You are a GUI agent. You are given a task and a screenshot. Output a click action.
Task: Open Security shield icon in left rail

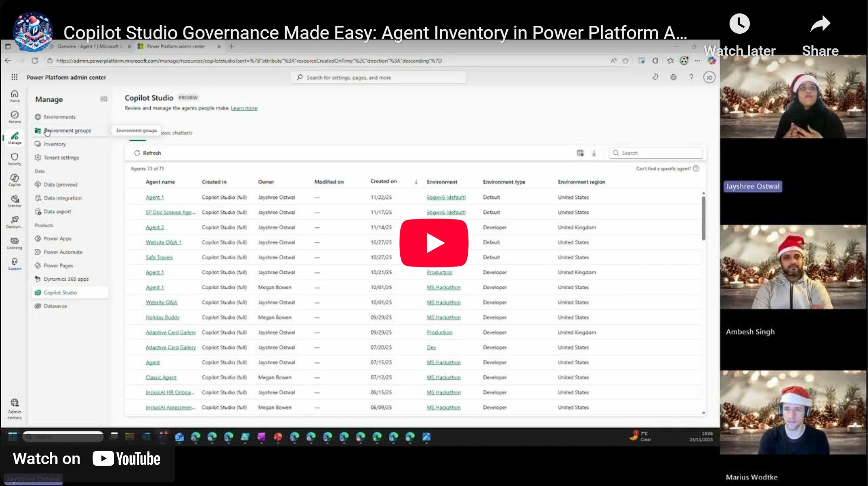tap(15, 158)
